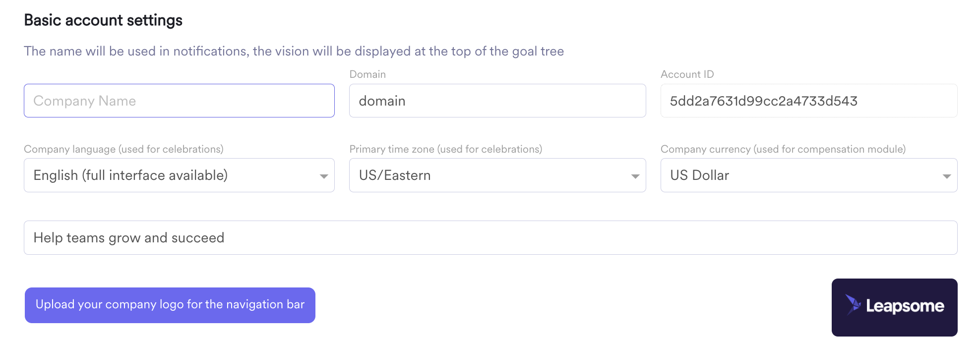
Task: Select the Account ID value field
Action: tap(809, 101)
